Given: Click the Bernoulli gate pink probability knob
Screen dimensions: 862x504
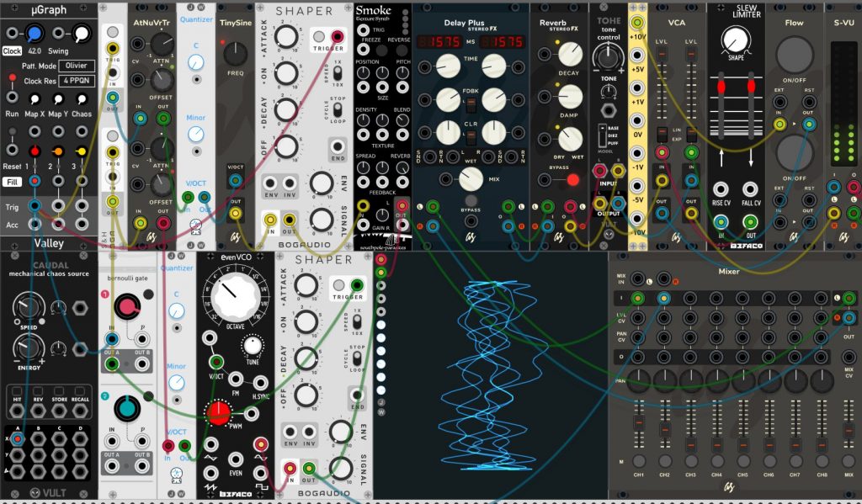Looking at the screenshot, I should (127, 307).
